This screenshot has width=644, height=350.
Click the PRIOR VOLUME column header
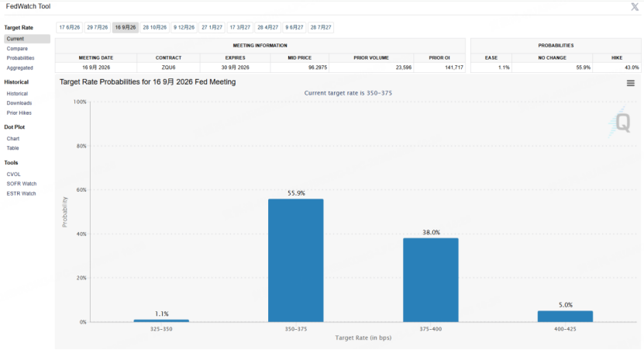(371, 58)
